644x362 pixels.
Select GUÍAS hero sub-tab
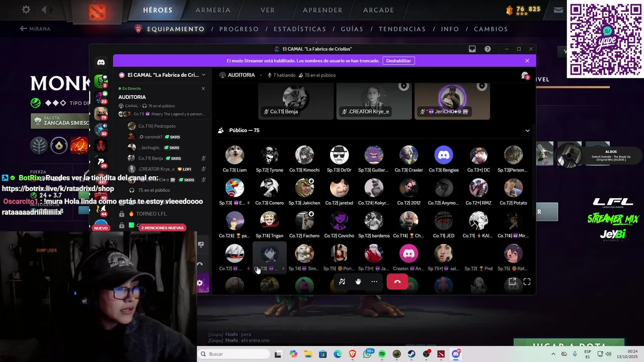coord(352,29)
